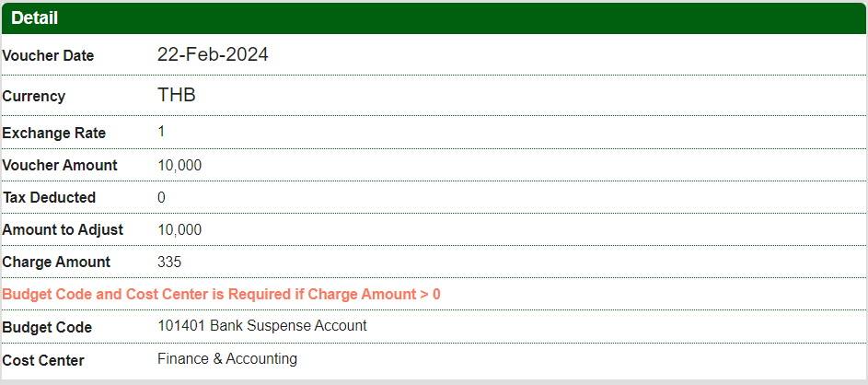
Task: Select the 101401 Bank Suspense Account value
Action: [x=262, y=326]
